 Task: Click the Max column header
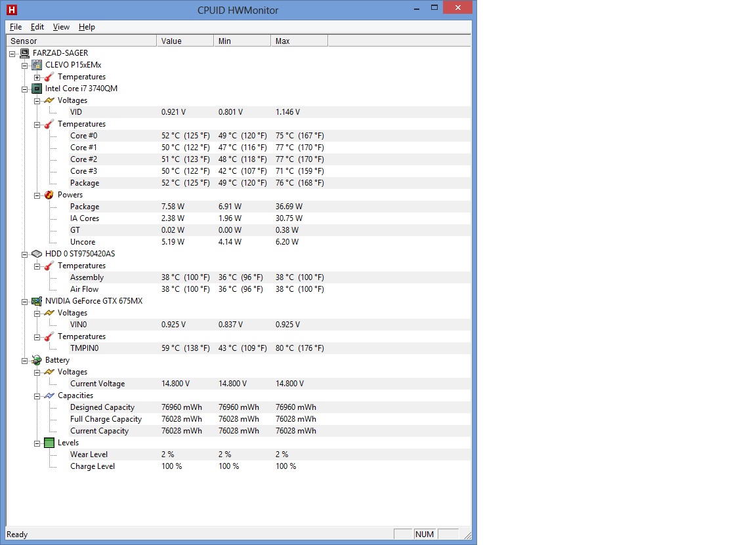(x=299, y=41)
